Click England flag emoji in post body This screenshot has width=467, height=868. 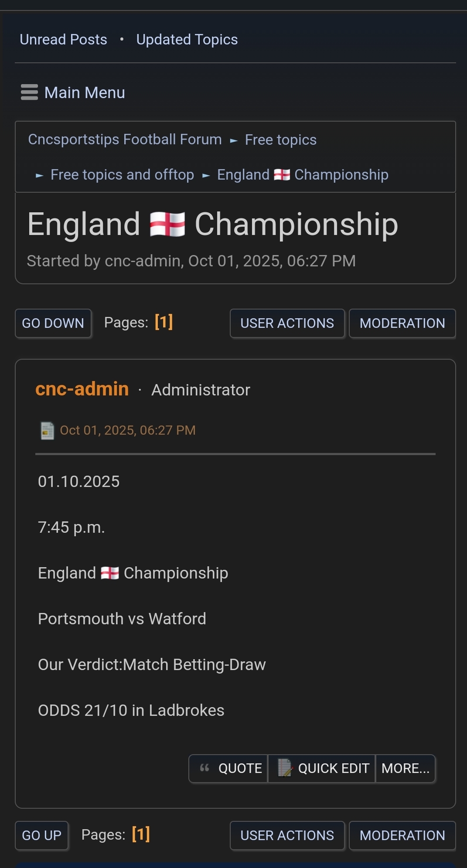(110, 573)
